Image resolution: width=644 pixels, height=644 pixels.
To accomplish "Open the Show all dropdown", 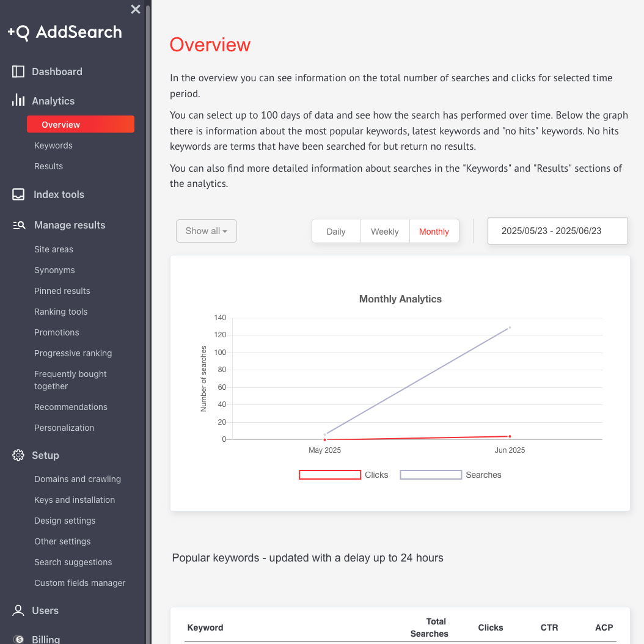I will tap(207, 231).
